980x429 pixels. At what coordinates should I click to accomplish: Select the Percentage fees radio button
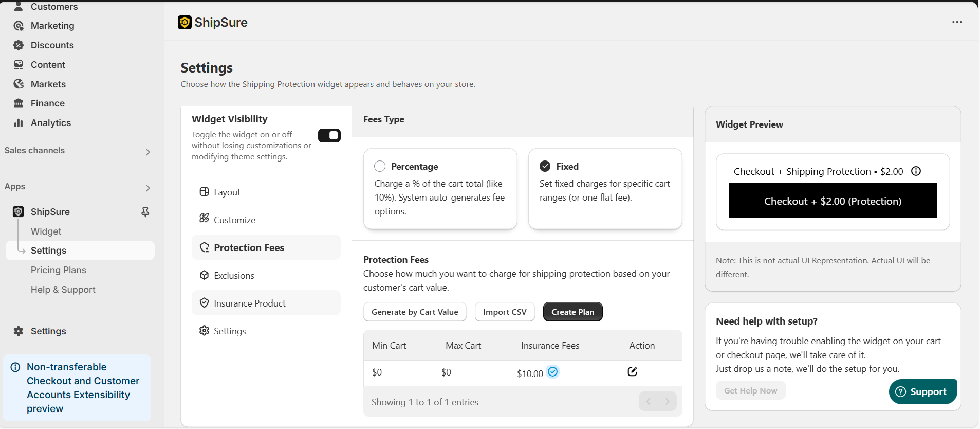click(380, 166)
